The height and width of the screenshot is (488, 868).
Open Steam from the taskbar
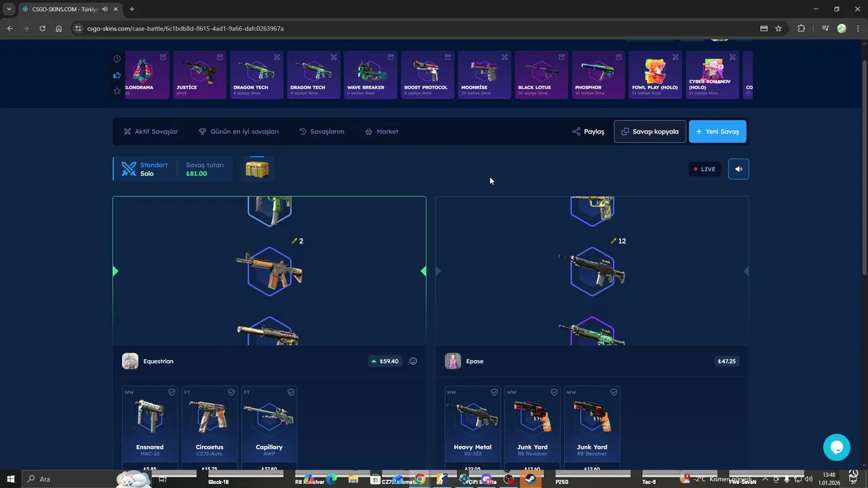coord(530,479)
